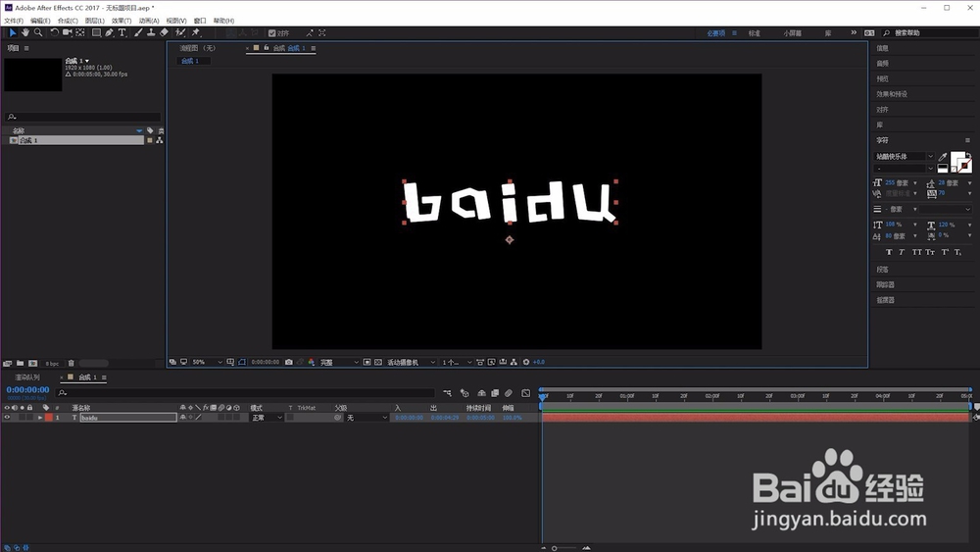Select the Hand tool

(25, 32)
